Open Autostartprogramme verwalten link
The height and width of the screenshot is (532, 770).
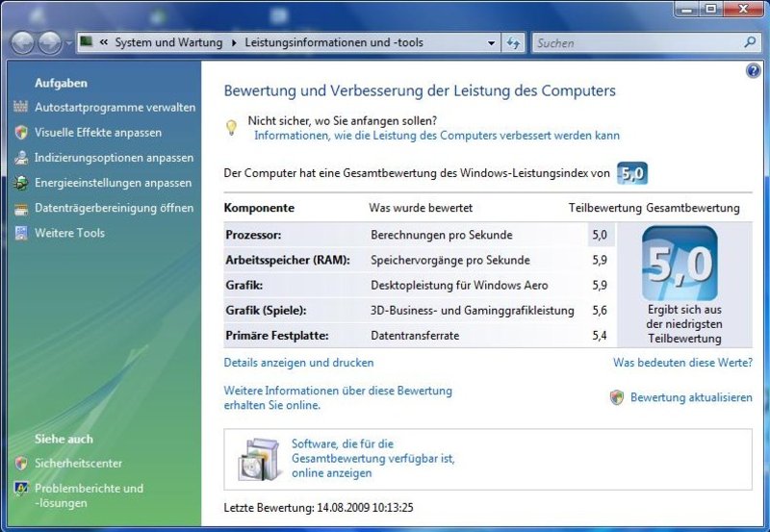pyautogui.click(x=115, y=107)
